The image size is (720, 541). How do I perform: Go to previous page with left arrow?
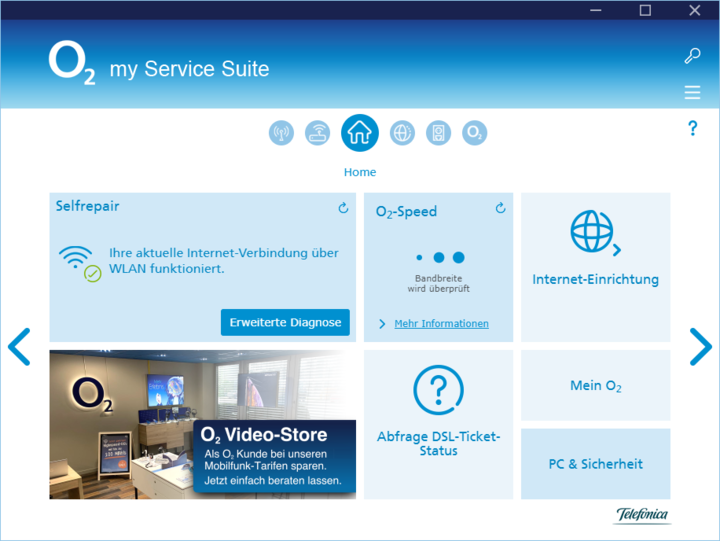coord(19,346)
